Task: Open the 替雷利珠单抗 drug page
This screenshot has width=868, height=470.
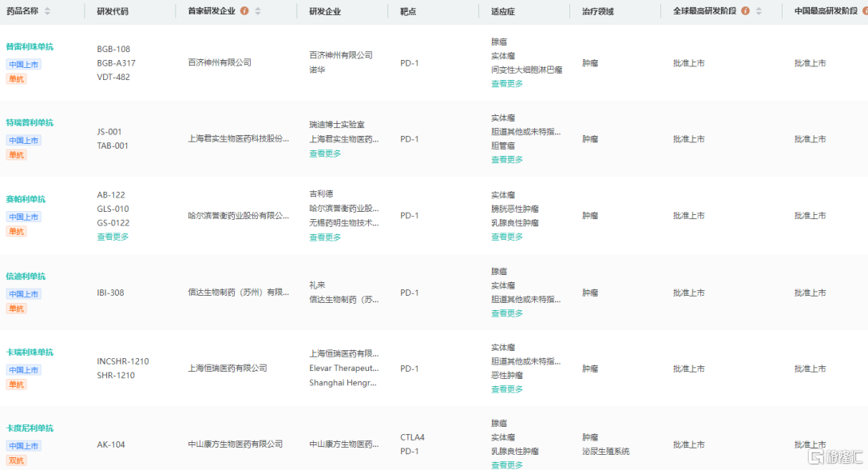Action: click(x=30, y=46)
